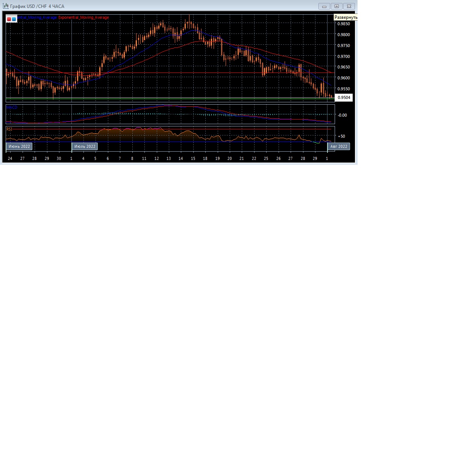
Task: Minimize the USD/CHF chart window
Action: point(324,6)
